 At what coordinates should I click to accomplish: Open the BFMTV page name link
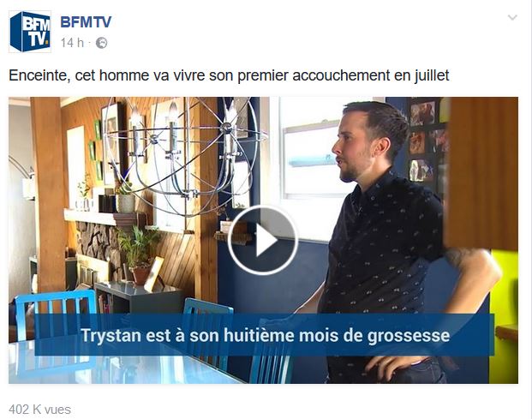pos(86,22)
